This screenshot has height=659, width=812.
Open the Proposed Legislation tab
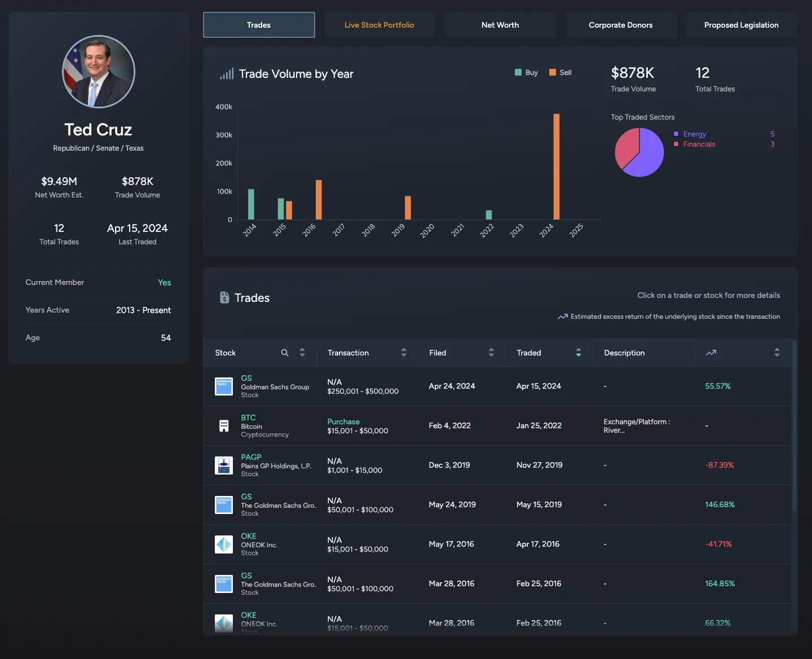pos(742,25)
